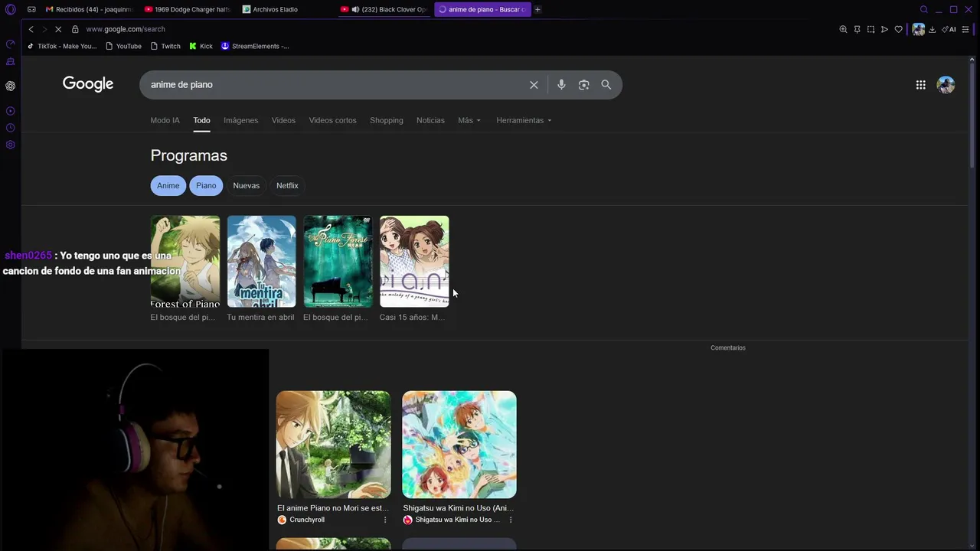Open GX Control speedometer in sidebar
The image size is (980, 551).
10,44
